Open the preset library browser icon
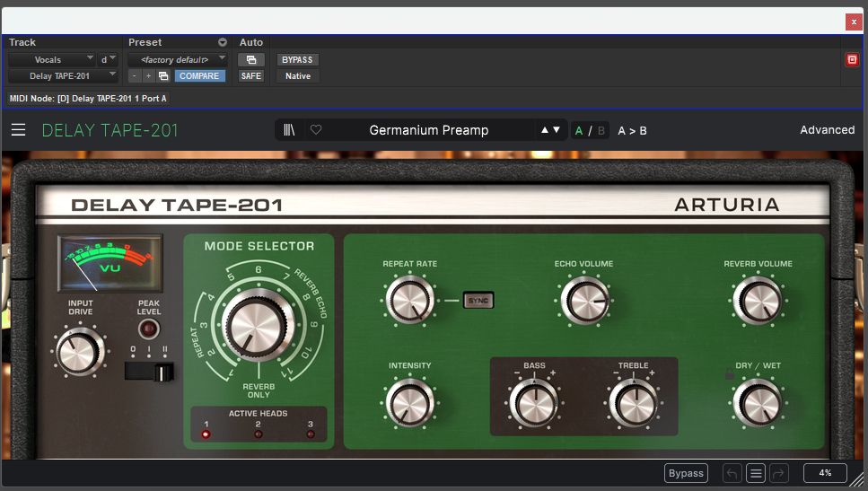Viewport: 868px width, 491px height. click(x=289, y=130)
